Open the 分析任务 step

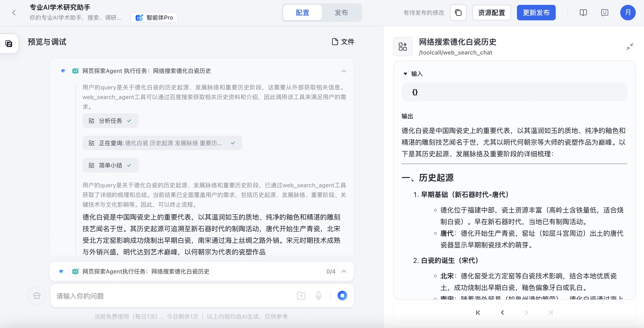(x=110, y=121)
